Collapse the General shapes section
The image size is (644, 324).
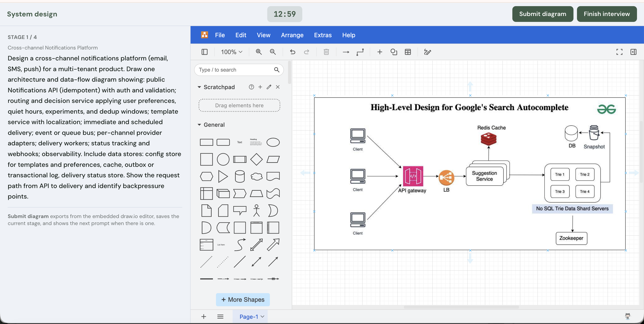pyautogui.click(x=199, y=125)
